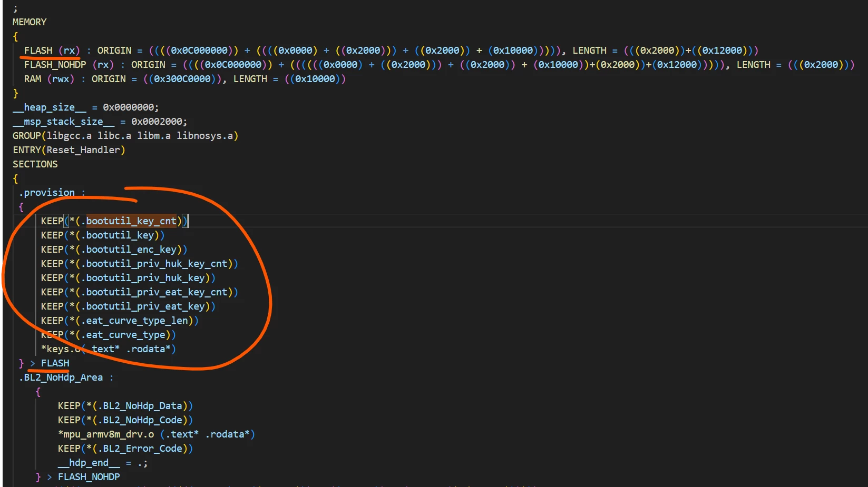Image resolution: width=868 pixels, height=487 pixels.
Task: Click the > FLASH_NOHDP output region
Action: click(83, 477)
